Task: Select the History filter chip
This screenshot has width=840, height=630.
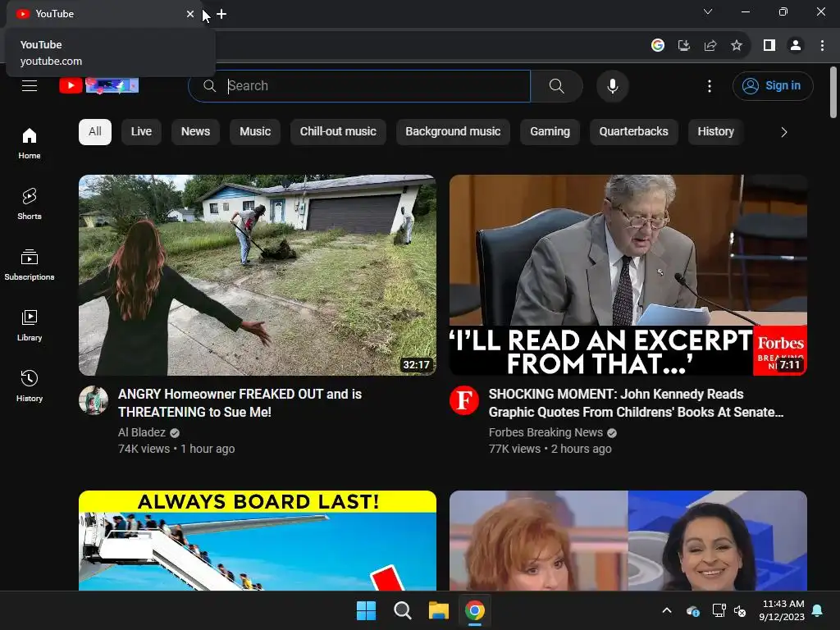Action: [x=715, y=132]
